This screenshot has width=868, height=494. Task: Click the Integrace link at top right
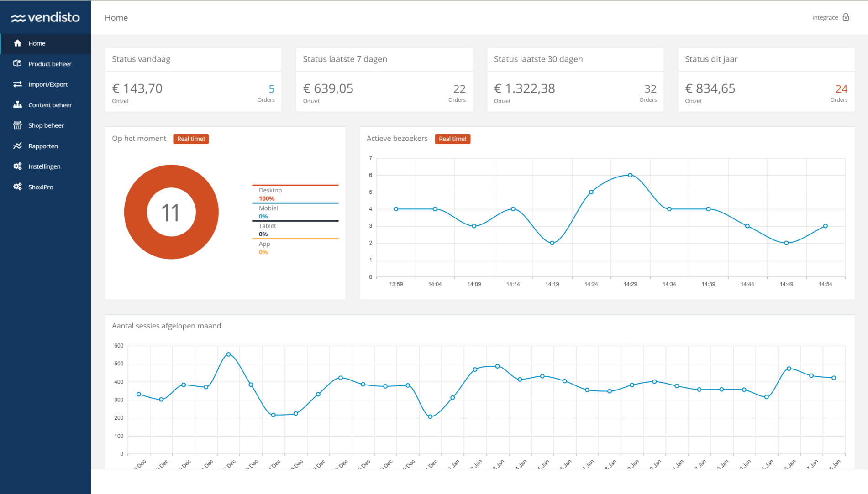point(825,17)
